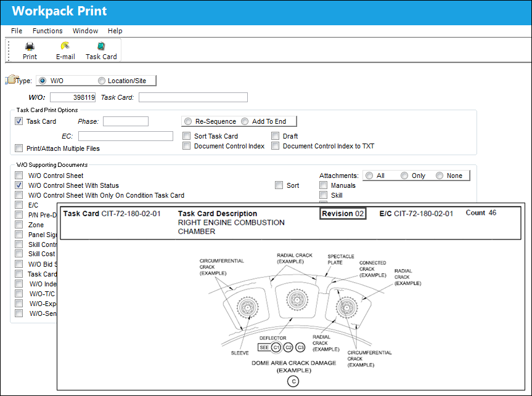Enable Print/Attach Multiple Files checkbox
Viewport: 532px width, 396px height.
click(19, 148)
